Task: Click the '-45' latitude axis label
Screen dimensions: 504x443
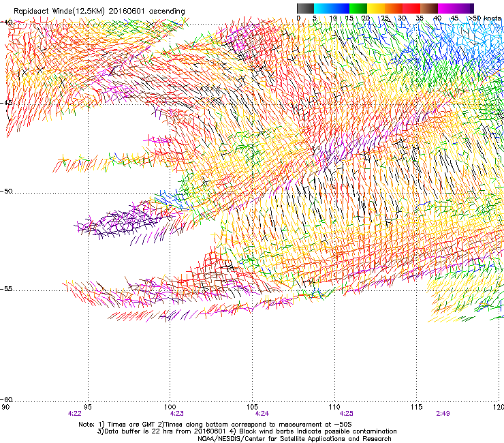Action: click(6, 103)
